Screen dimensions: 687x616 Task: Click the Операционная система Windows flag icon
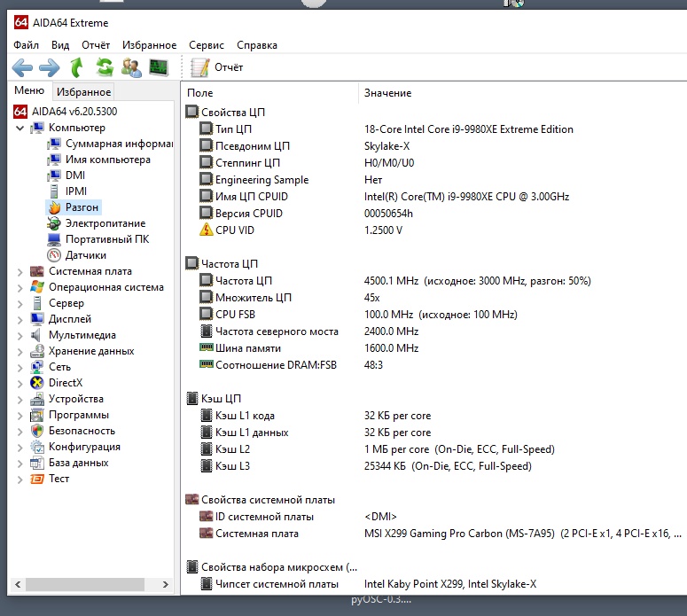click(37, 287)
